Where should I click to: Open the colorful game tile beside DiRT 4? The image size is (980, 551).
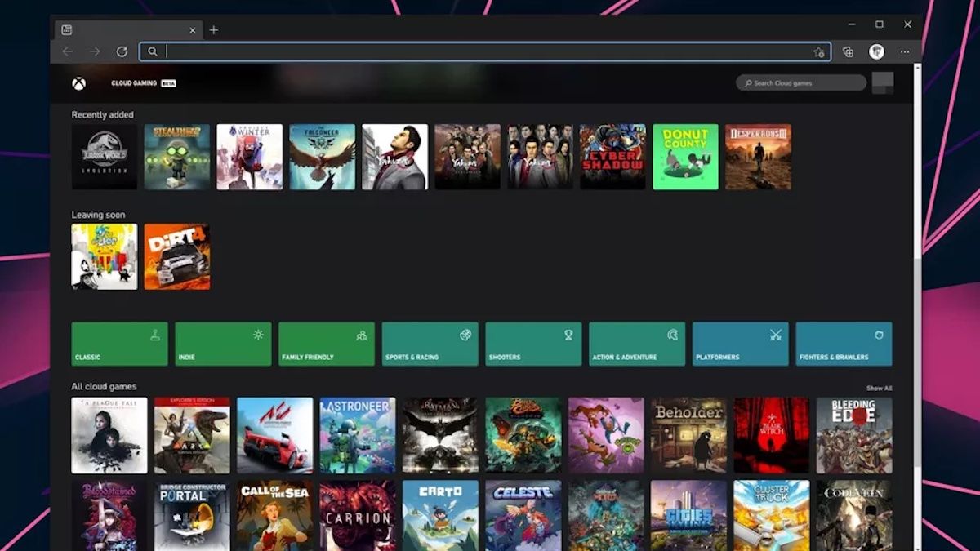[x=105, y=257]
